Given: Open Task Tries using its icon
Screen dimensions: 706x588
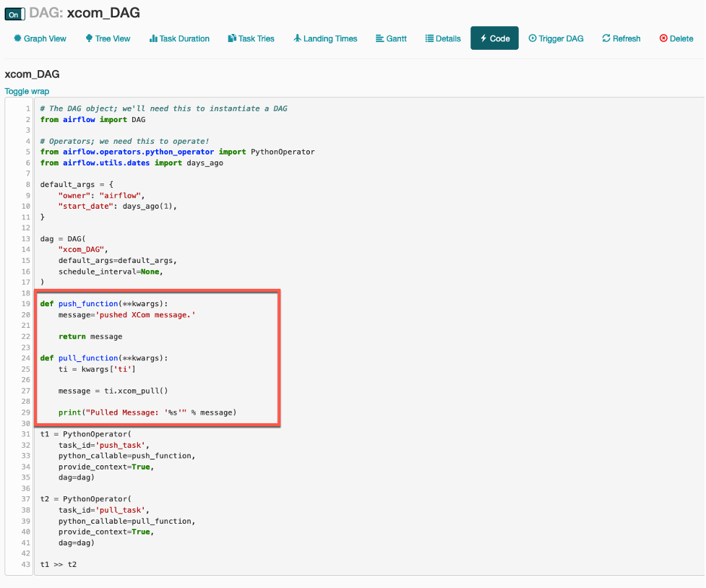Looking at the screenshot, I should 232,39.
